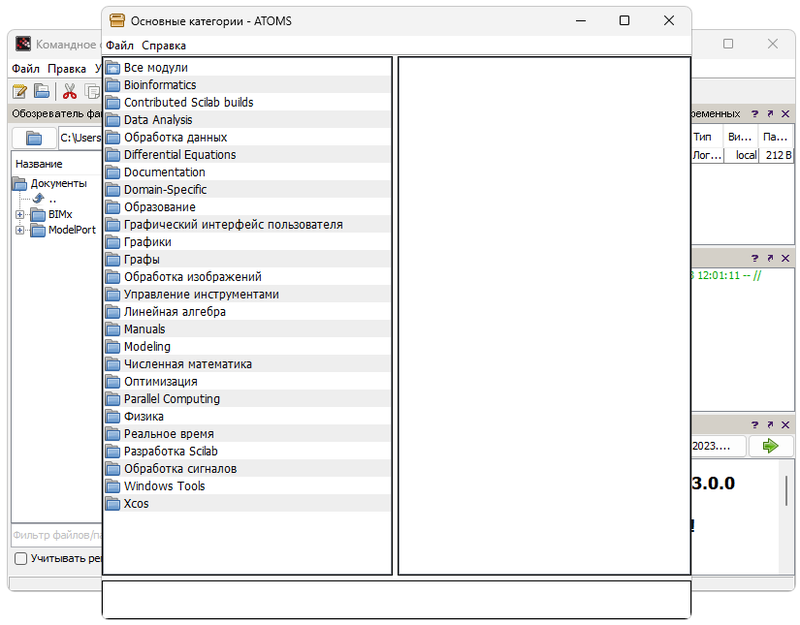Viewport: 800px width, 625px height.
Task: Select the Modeling category
Action: tap(247, 346)
